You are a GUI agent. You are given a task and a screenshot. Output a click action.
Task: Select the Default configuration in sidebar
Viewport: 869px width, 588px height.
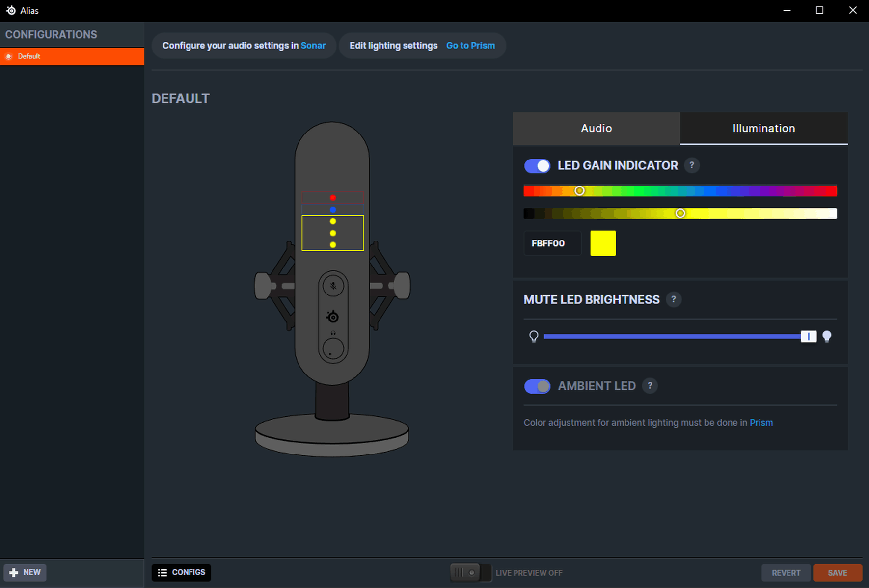(72, 56)
